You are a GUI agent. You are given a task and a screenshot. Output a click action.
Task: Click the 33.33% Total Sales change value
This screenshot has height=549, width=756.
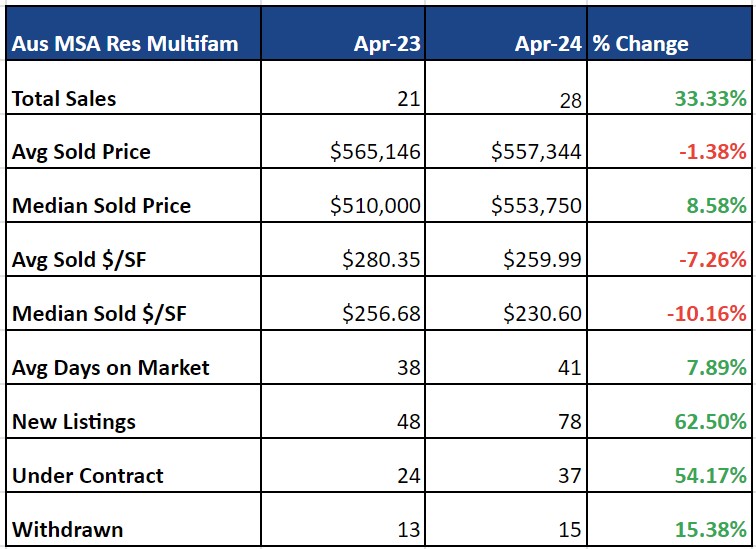(x=709, y=98)
